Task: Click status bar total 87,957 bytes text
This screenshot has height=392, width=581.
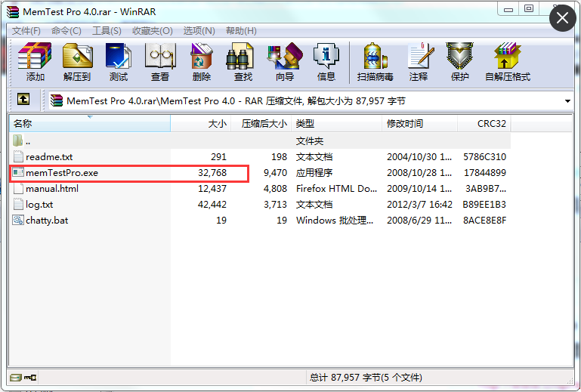Action: click(366, 378)
